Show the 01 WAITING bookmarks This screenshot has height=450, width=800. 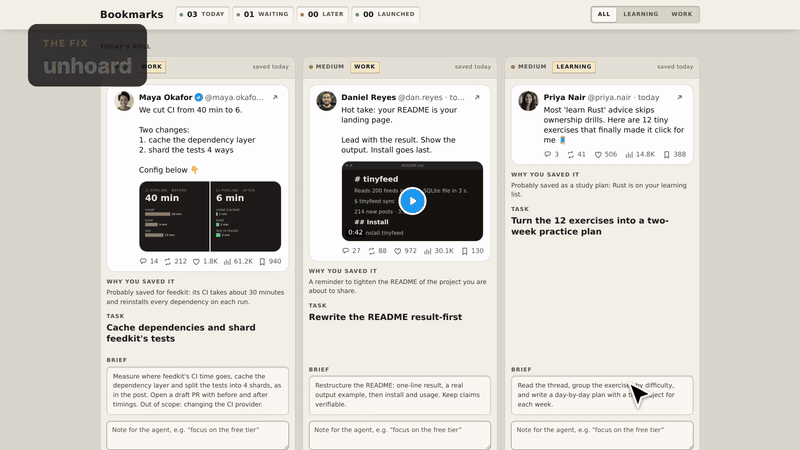(263, 14)
